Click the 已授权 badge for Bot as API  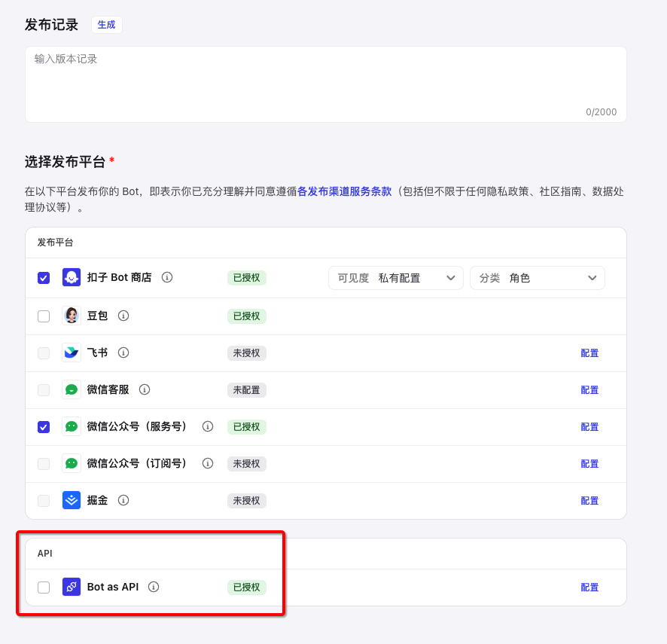(247, 588)
